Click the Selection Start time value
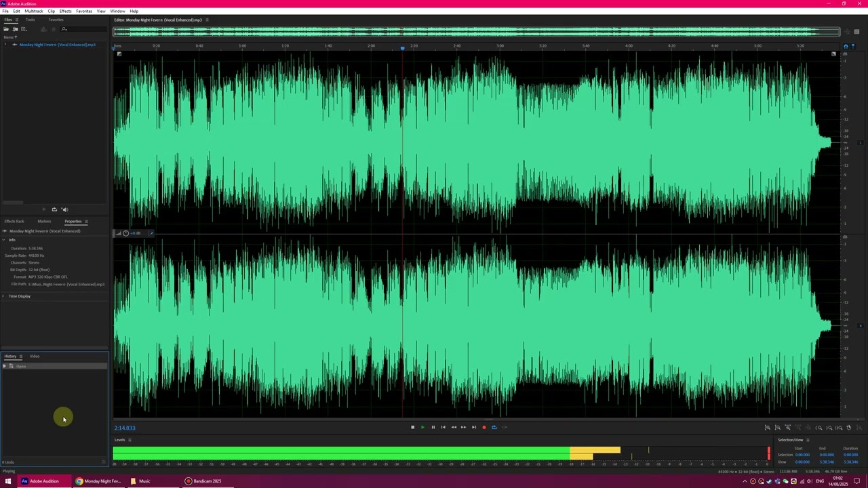 pyautogui.click(x=802, y=455)
